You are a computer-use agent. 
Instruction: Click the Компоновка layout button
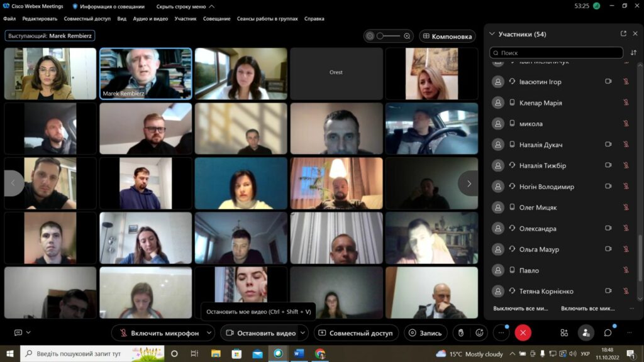(447, 36)
